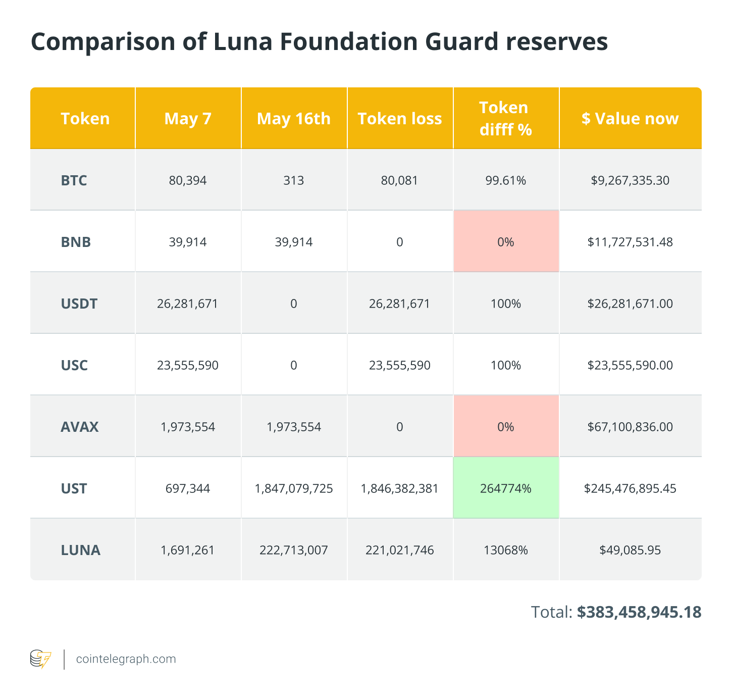Click the LUNA row label
The image size is (732, 700).
pyautogui.click(x=81, y=550)
